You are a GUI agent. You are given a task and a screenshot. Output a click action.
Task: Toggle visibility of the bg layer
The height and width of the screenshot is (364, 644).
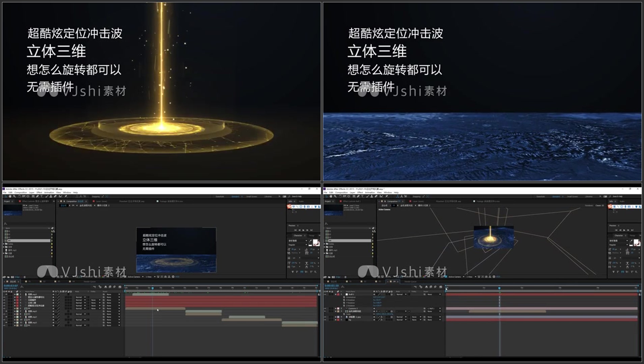325,320
